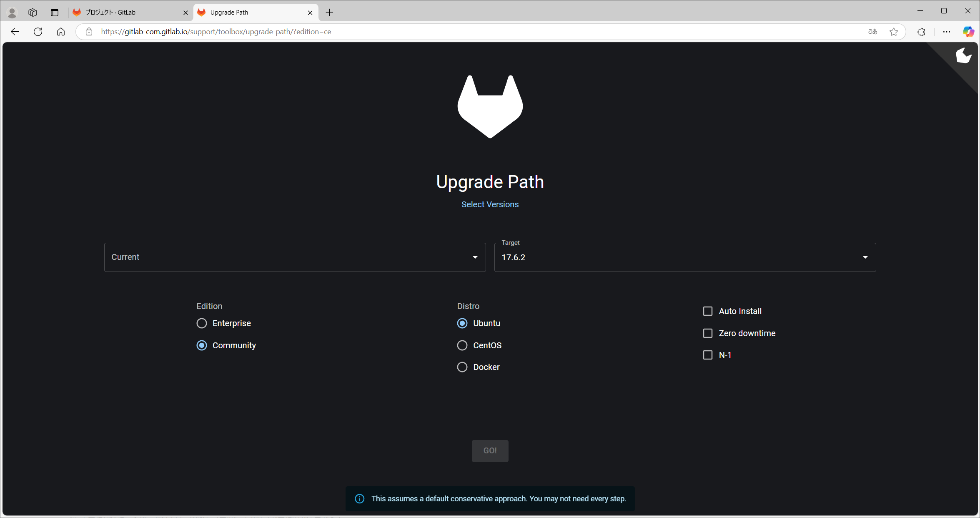The width and height of the screenshot is (980, 518).
Task: Click the browser back navigation arrow
Action: (15, 31)
